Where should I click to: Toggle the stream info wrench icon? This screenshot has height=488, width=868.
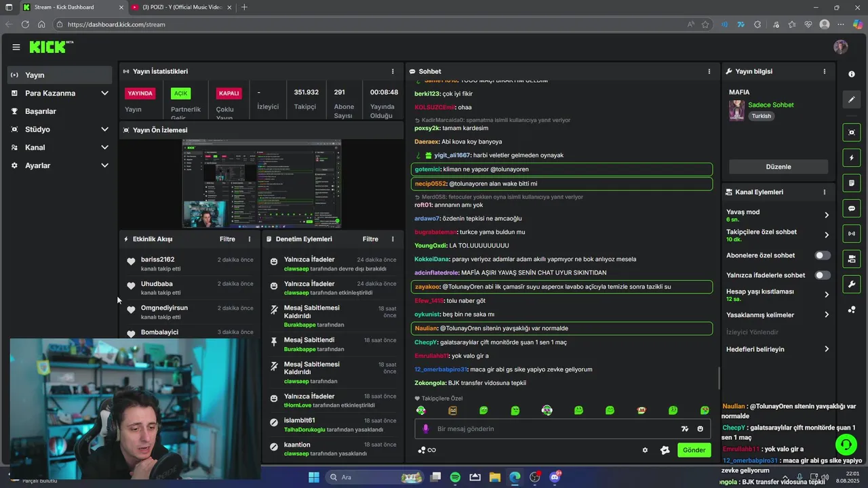point(852,284)
